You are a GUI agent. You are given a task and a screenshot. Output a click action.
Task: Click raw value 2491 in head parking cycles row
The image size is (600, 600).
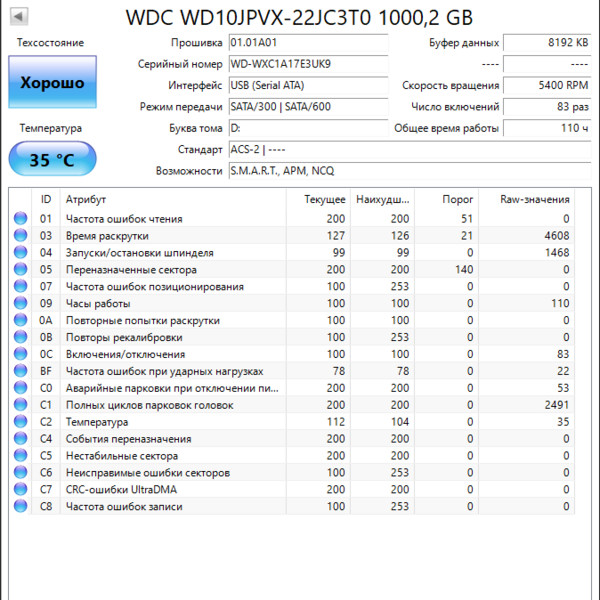pos(557,405)
